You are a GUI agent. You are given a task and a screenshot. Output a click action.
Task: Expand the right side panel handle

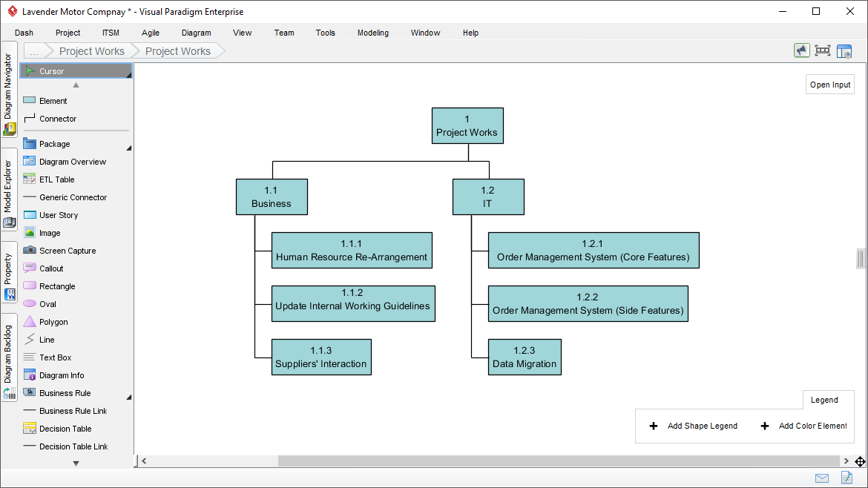pyautogui.click(x=861, y=258)
